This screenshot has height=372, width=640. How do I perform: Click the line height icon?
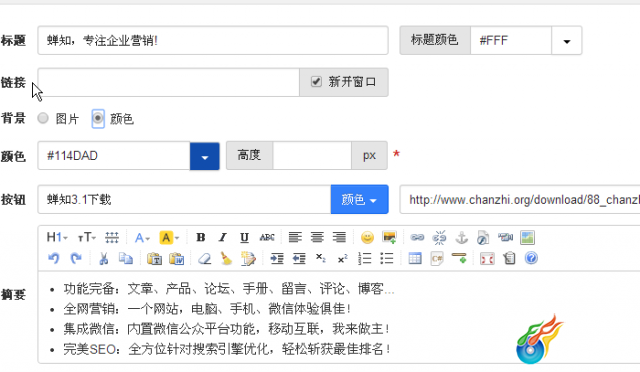[112, 237]
